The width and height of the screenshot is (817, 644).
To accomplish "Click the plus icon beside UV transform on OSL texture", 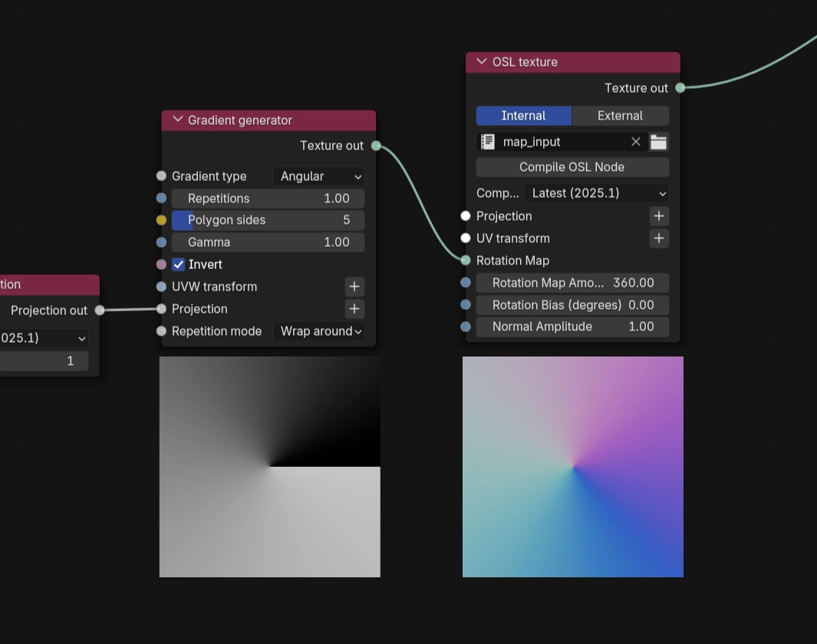I will [658, 238].
